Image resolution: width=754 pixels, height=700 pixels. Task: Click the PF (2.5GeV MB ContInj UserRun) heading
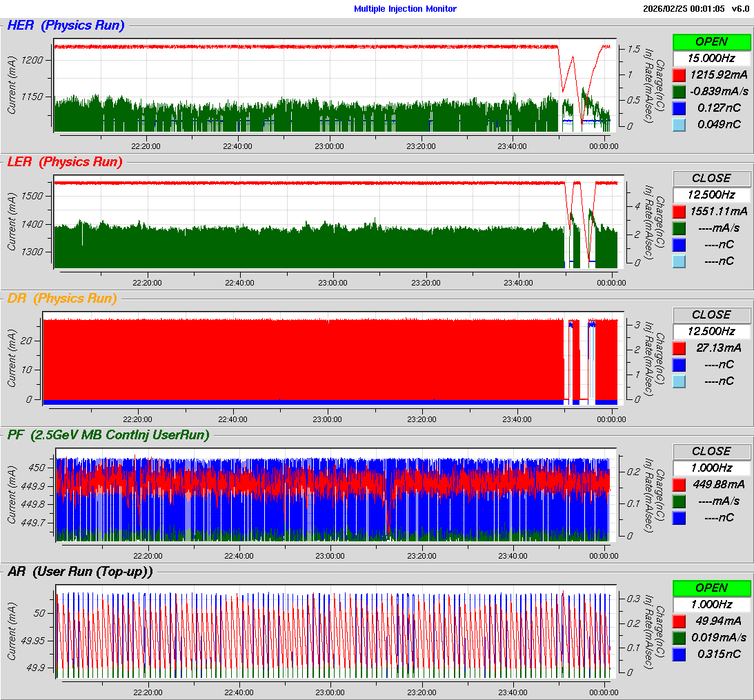click(x=108, y=434)
